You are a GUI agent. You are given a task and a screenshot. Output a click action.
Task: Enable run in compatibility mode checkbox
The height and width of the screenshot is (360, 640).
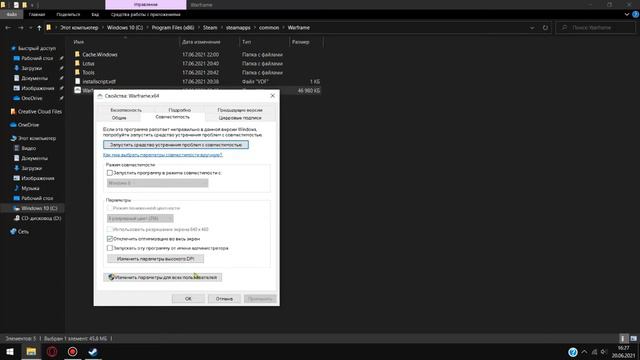click(109, 173)
